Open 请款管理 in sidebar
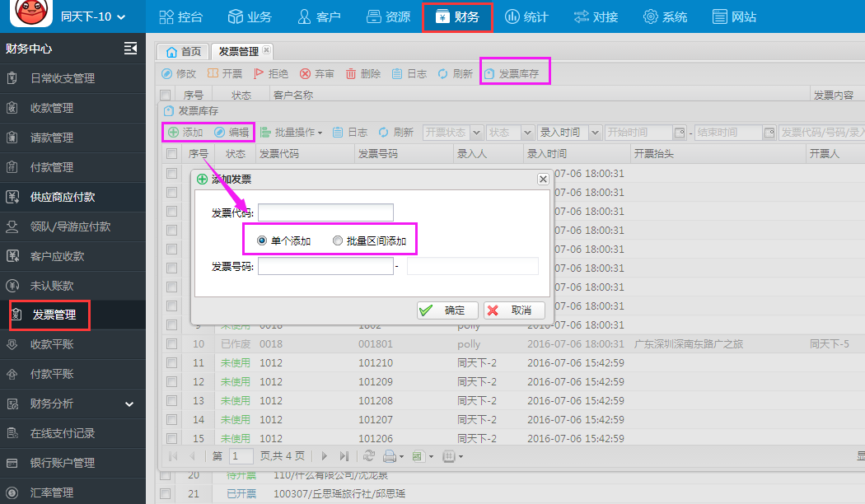This screenshot has width=865, height=504. [x=72, y=138]
